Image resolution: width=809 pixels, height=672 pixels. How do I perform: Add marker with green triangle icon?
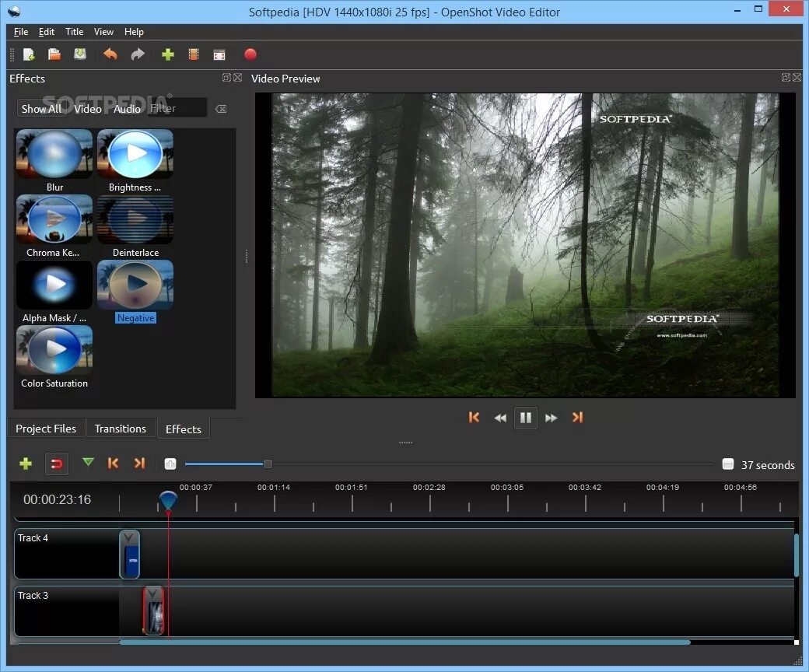[x=88, y=462]
